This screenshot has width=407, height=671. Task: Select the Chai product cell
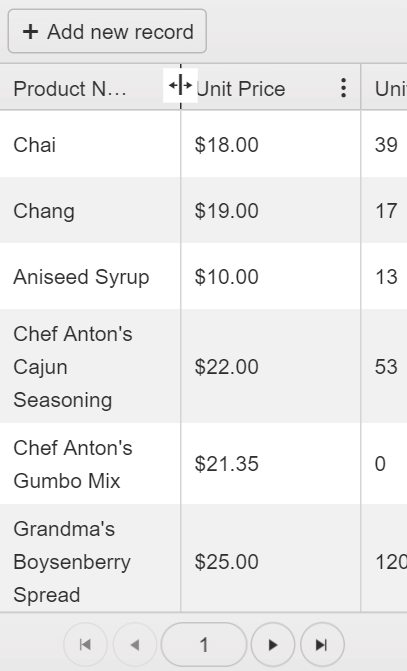pyautogui.click(x=90, y=144)
